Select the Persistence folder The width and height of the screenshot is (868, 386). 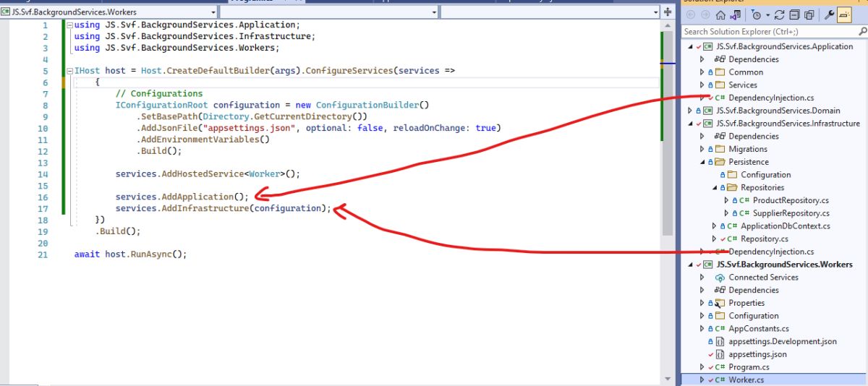click(x=749, y=162)
